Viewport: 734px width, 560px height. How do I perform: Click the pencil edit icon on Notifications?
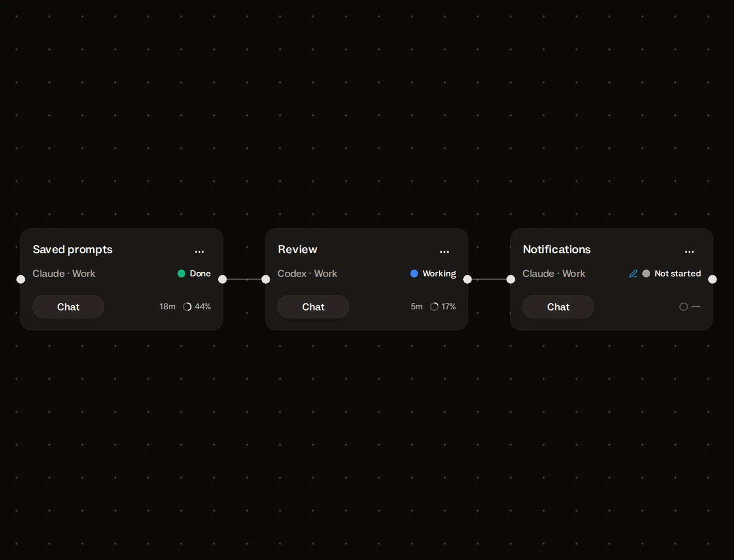[633, 274]
